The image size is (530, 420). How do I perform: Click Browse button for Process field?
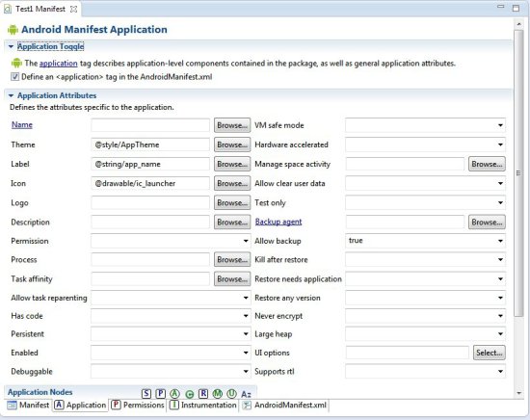(232, 259)
